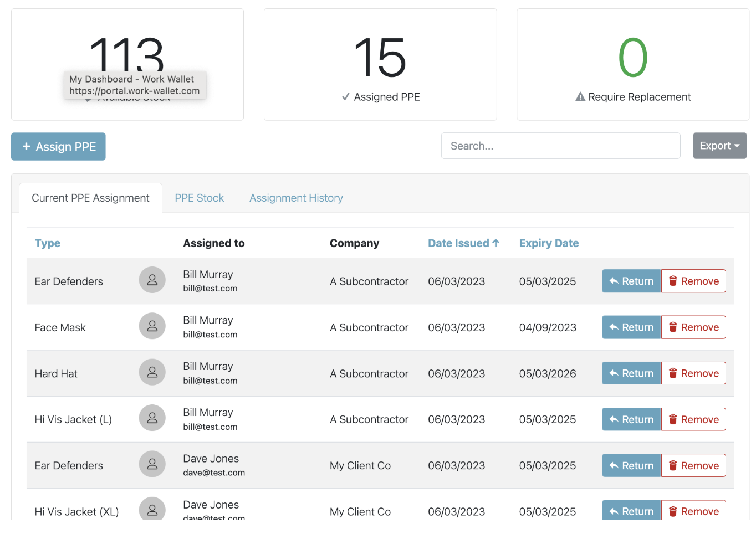Return Bill Murray's Face Mask
The image size is (756, 534).
631,327
